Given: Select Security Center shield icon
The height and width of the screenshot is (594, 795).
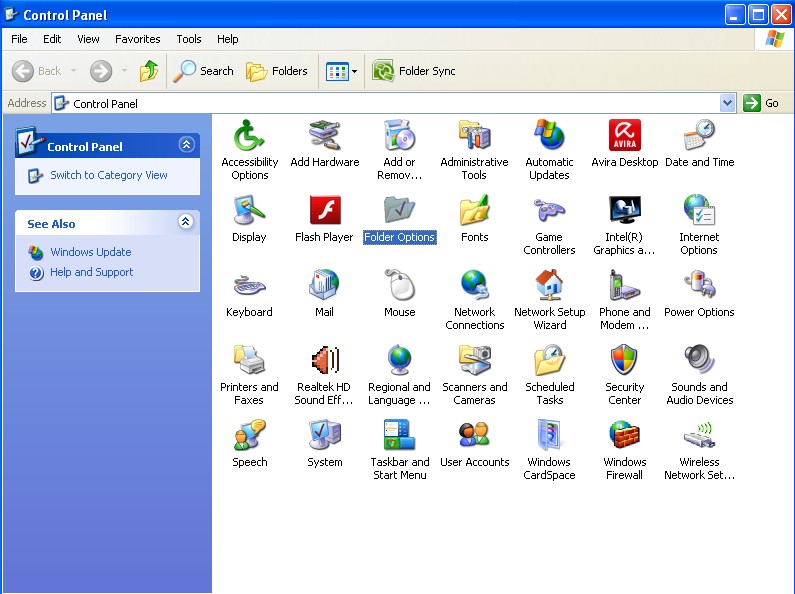Looking at the screenshot, I should pyautogui.click(x=625, y=360).
